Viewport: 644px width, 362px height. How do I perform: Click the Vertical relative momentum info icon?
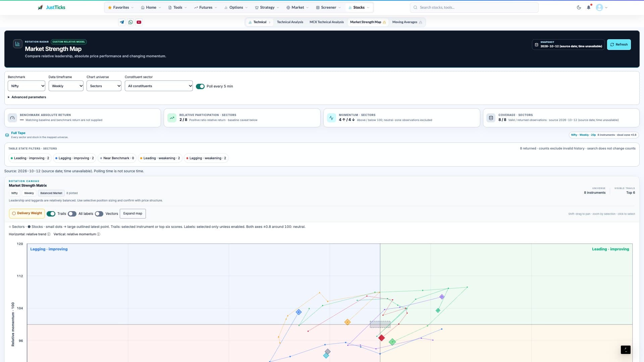point(99,234)
